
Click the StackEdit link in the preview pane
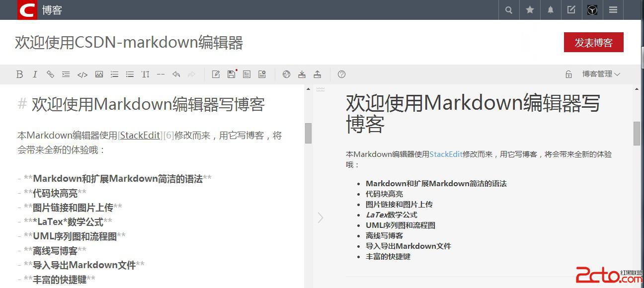[446, 154]
